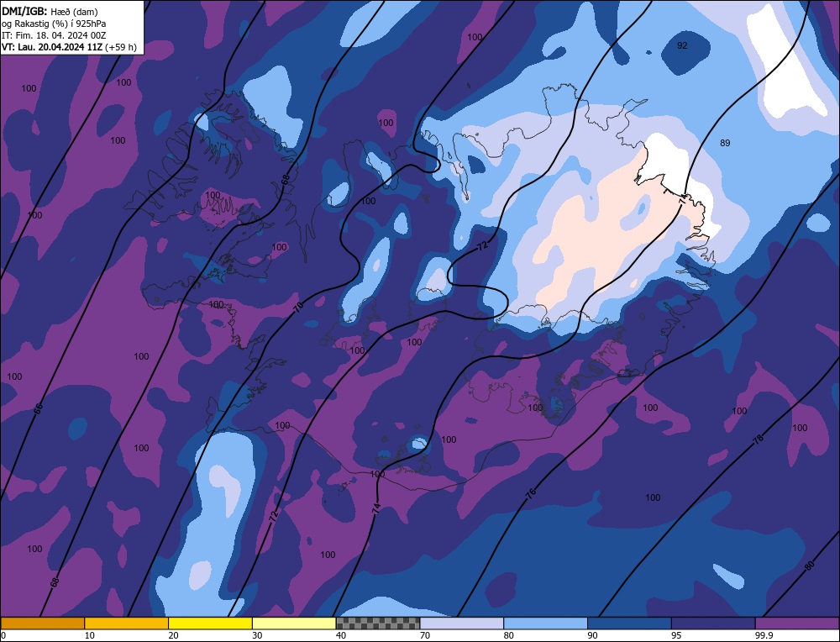Click the '30' legend tick label

[257, 635]
